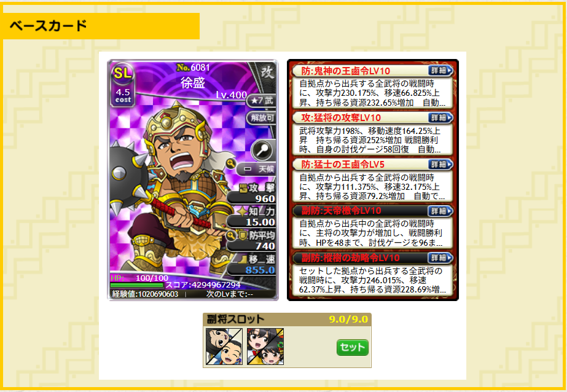
Task: Click the ベースカード header tab
Action: tap(100, 26)
